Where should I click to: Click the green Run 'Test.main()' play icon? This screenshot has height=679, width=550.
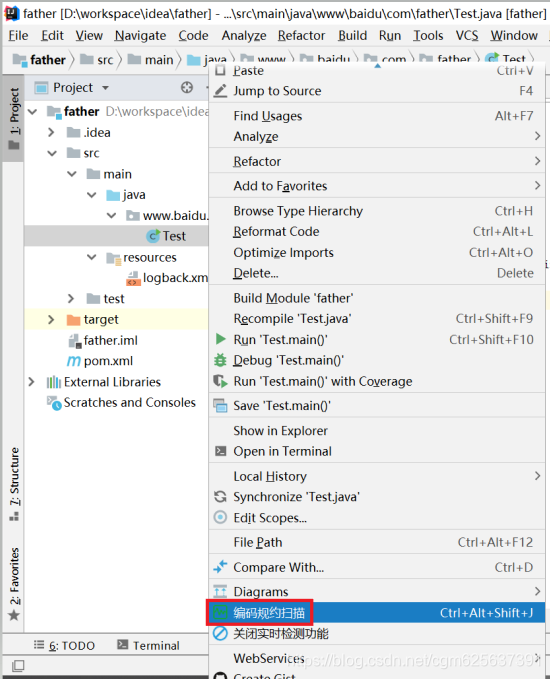220,339
